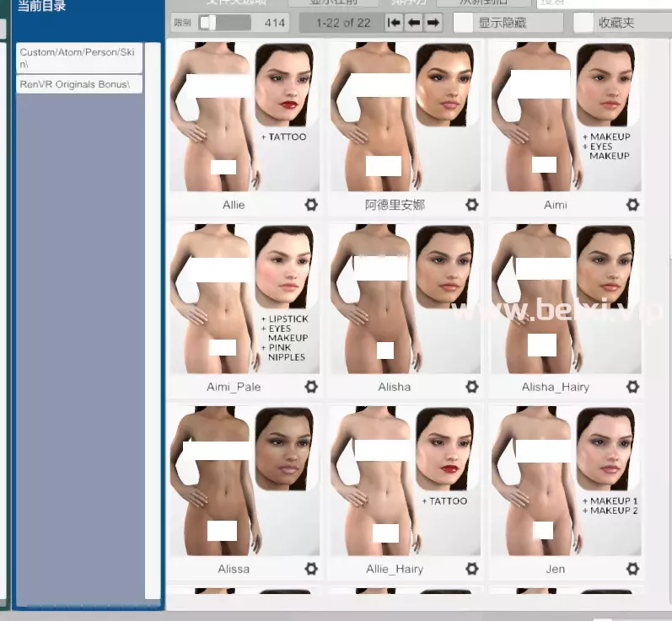This screenshot has height=621, width=672.
Task: Select RenVR Originals Bonus directory entry
Action: click(x=79, y=84)
